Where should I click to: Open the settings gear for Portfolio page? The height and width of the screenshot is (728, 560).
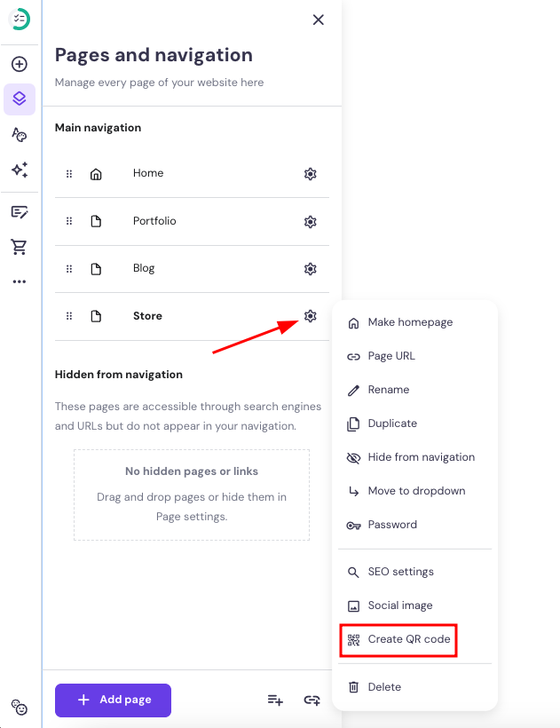(x=310, y=221)
